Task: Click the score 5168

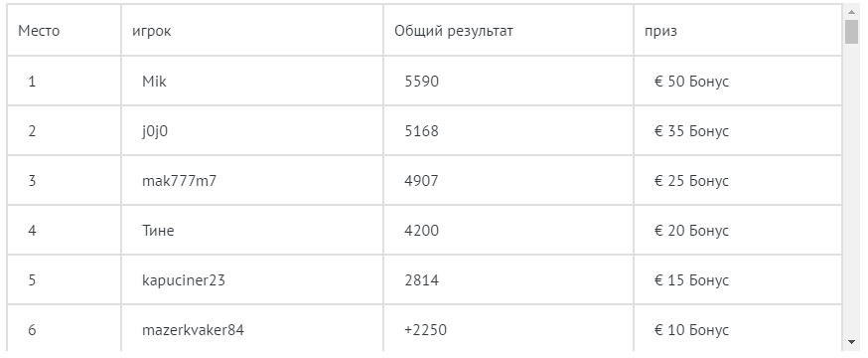Action: click(421, 131)
